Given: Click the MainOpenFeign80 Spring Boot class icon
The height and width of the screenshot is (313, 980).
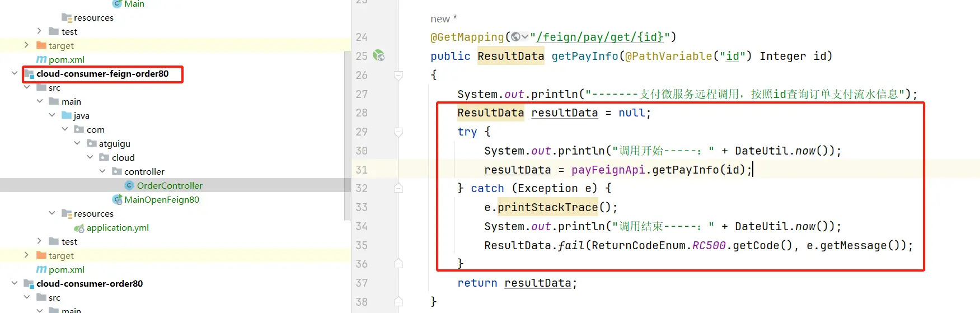Looking at the screenshot, I should tap(117, 199).
